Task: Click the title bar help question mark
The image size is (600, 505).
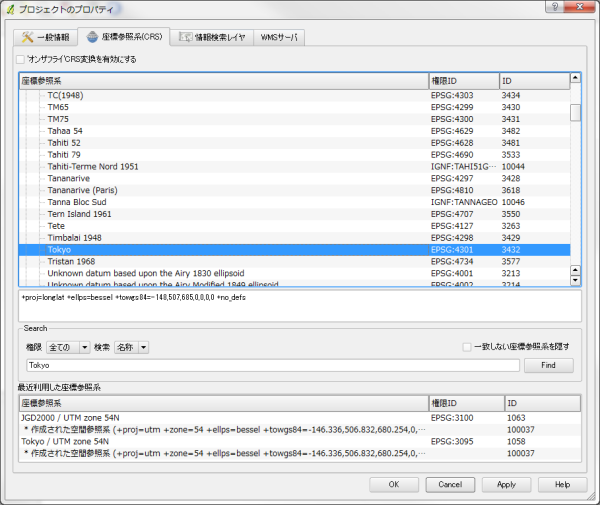Action: (x=555, y=7)
